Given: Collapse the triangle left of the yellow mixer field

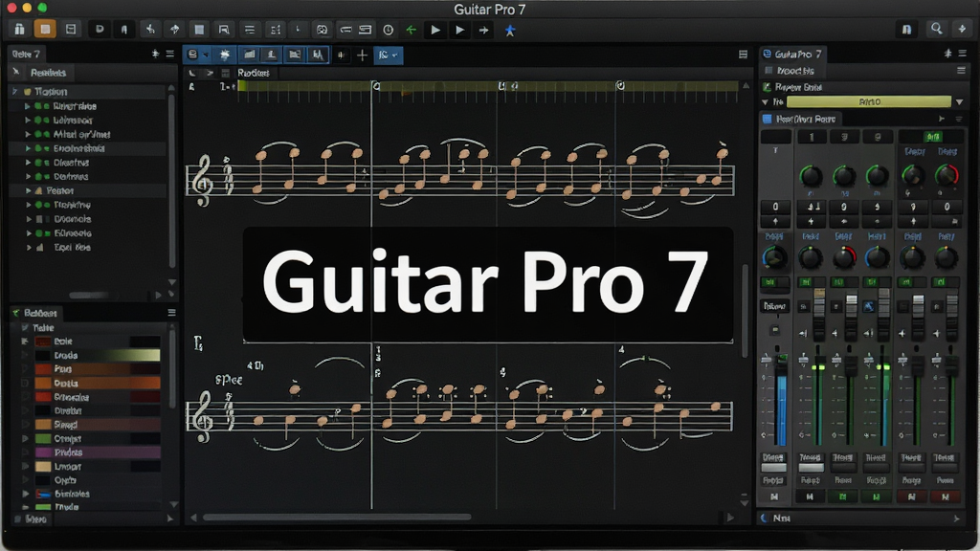Looking at the screenshot, I should pos(765,101).
